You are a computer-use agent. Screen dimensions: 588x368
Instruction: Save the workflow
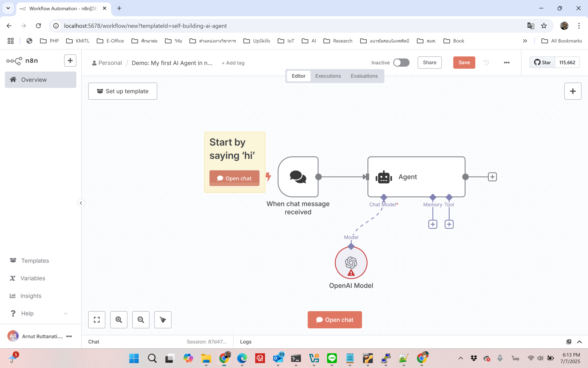pos(464,62)
